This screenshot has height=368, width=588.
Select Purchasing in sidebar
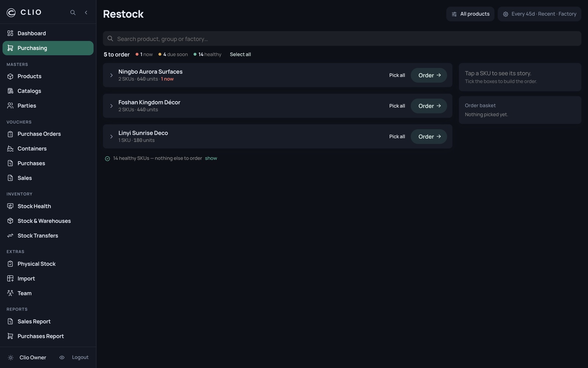[48, 48]
